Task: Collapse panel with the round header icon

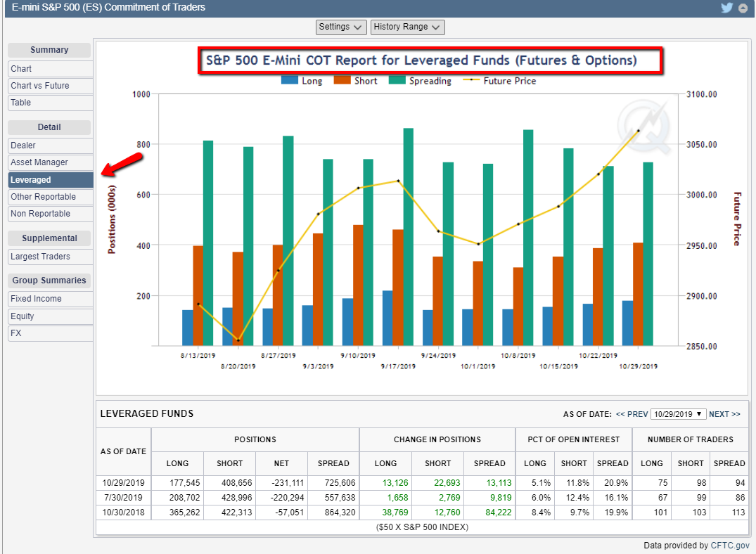Action: pos(743,8)
